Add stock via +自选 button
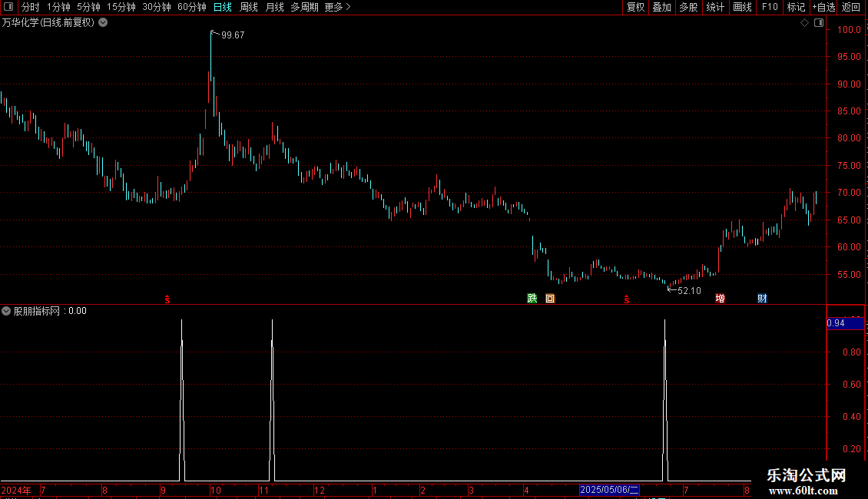 coord(823,7)
